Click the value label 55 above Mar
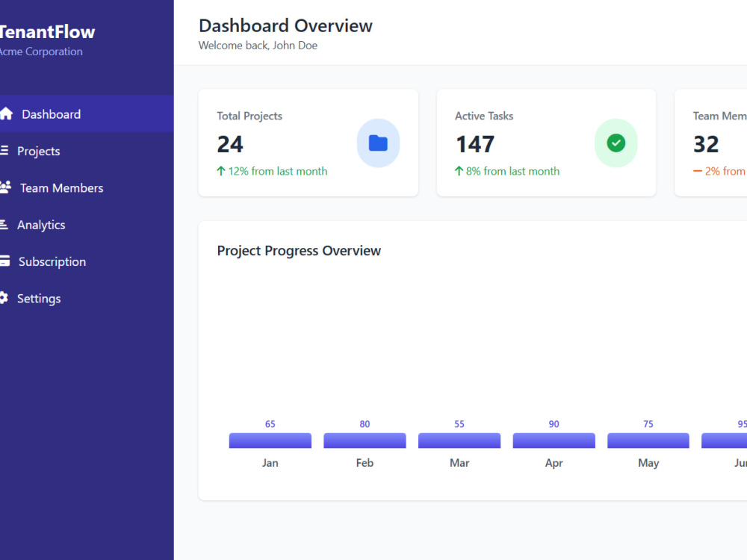 pos(459,424)
